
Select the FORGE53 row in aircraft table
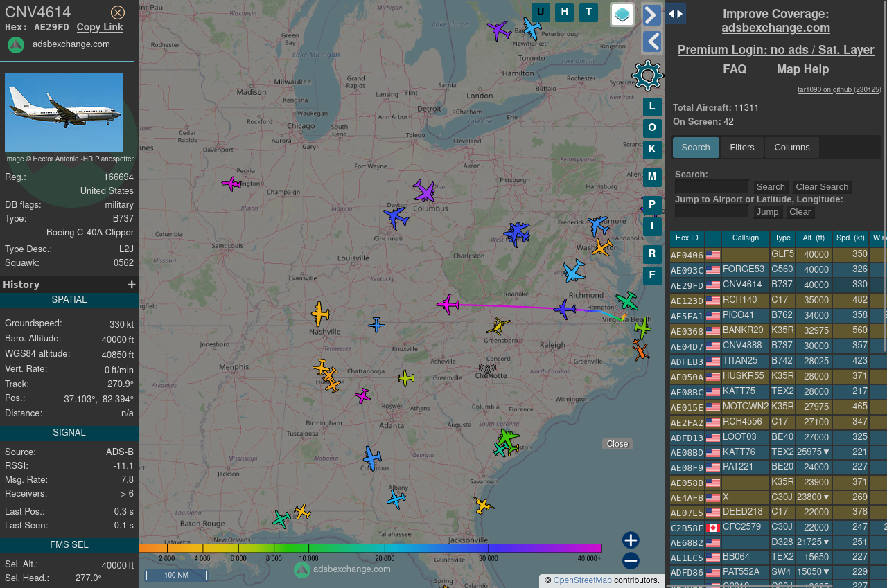pyautogui.click(x=778, y=270)
